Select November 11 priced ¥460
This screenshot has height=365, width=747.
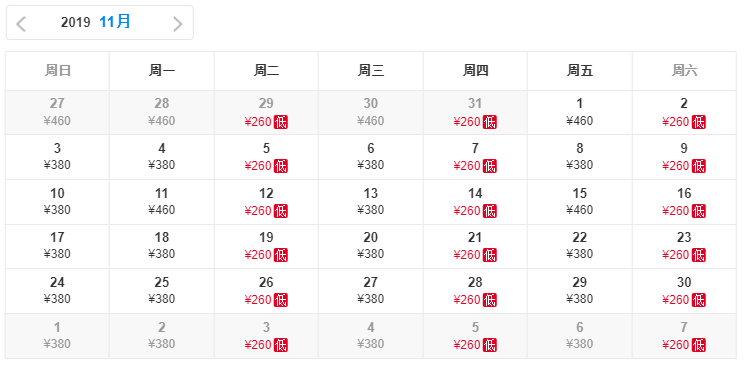tap(162, 202)
